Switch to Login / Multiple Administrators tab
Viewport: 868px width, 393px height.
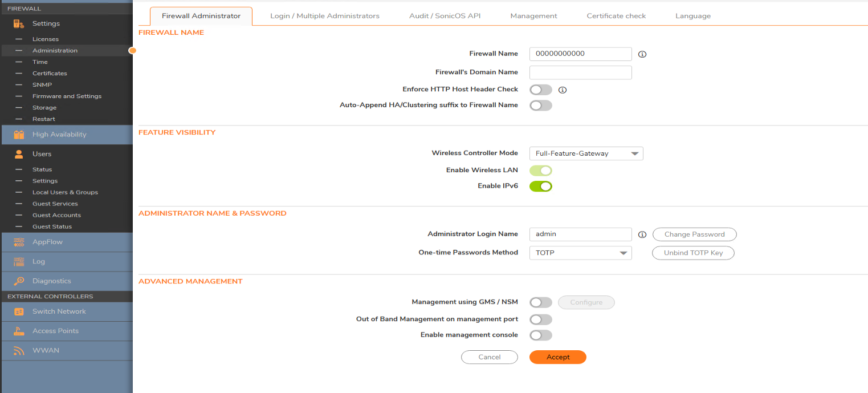pos(324,16)
